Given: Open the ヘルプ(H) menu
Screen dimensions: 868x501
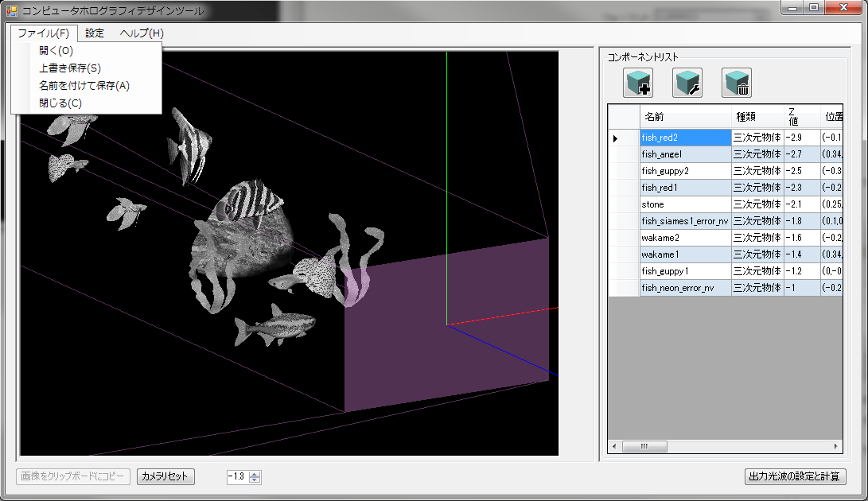Looking at the screenshot, I should point(142,33).
